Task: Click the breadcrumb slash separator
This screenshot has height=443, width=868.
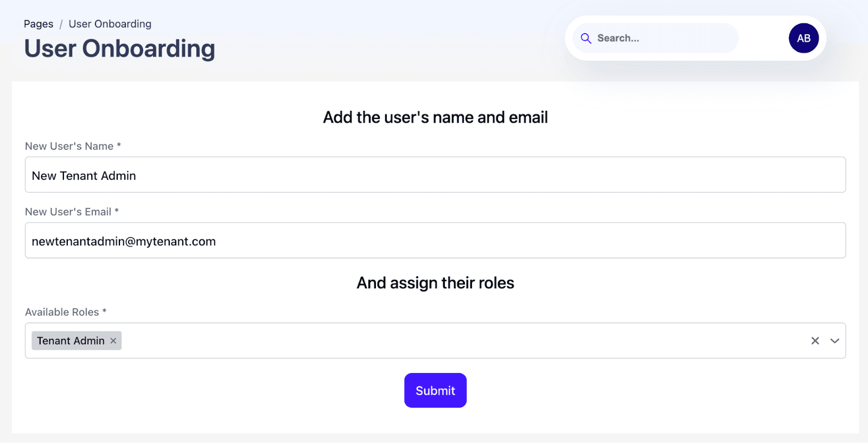Action: (61, 24)
